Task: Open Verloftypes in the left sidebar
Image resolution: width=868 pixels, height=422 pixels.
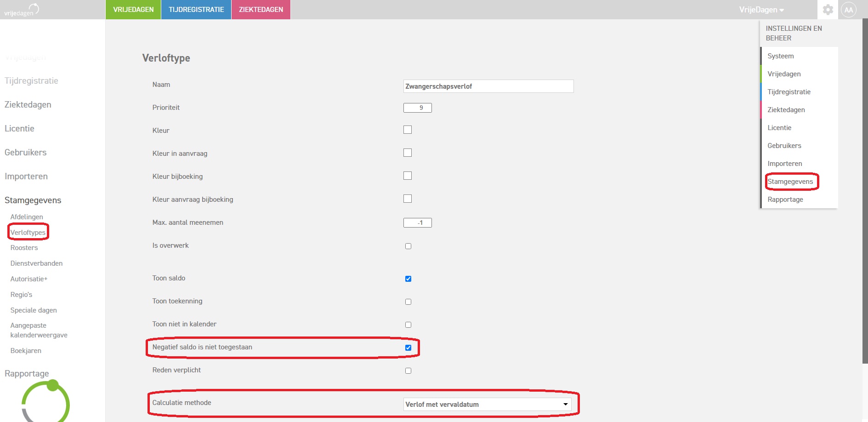Action: [28, 232]
